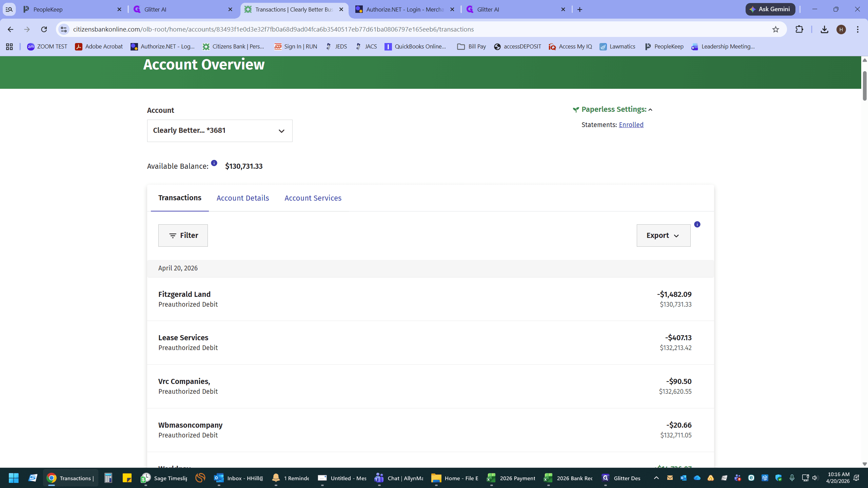Open the Clearly Better *3681 account dropdown
This screenshot has width=868, height=488.
coord(220,131)
